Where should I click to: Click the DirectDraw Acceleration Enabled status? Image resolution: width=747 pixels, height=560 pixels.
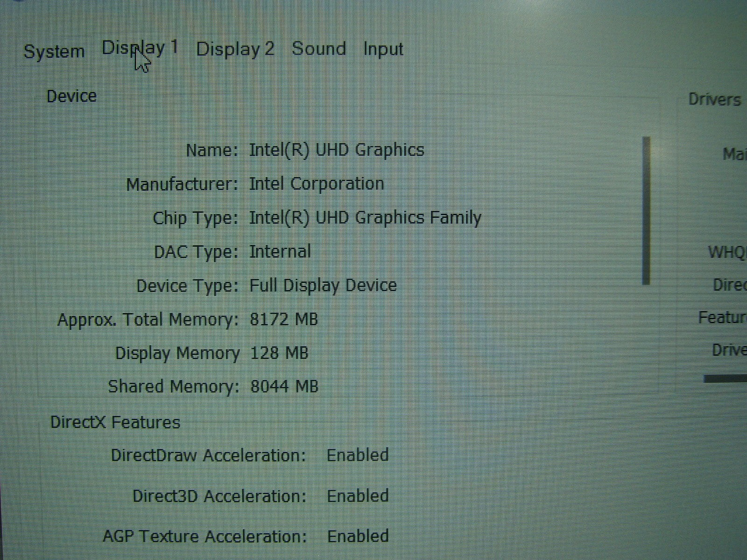coord(358,455)
